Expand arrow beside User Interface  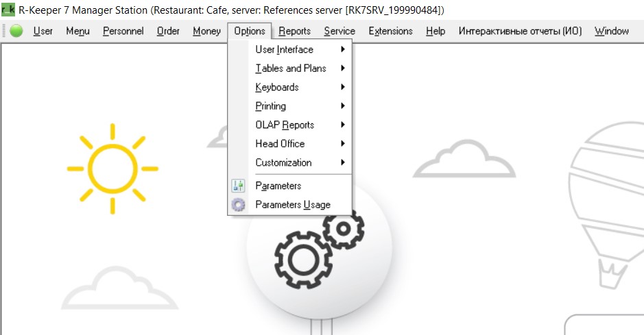coord(342,49)
